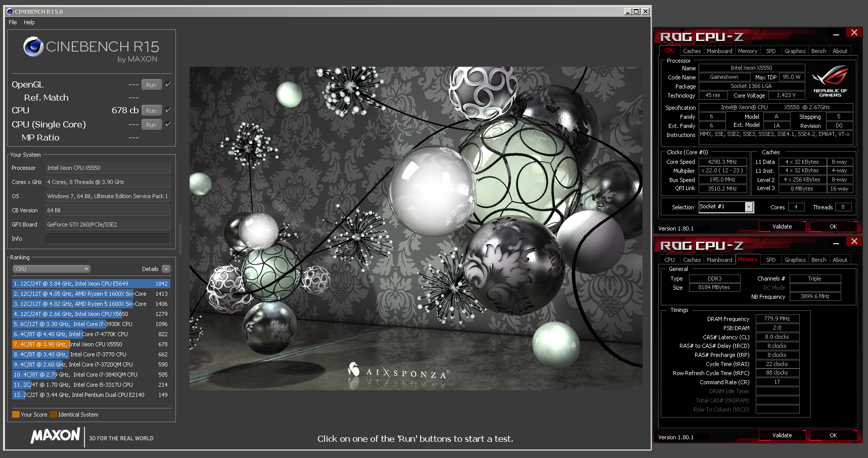Open Bench tab in top CPU-Z window
Image resolution: width=868 pixels, height=458 pixels.
(818, 51)
